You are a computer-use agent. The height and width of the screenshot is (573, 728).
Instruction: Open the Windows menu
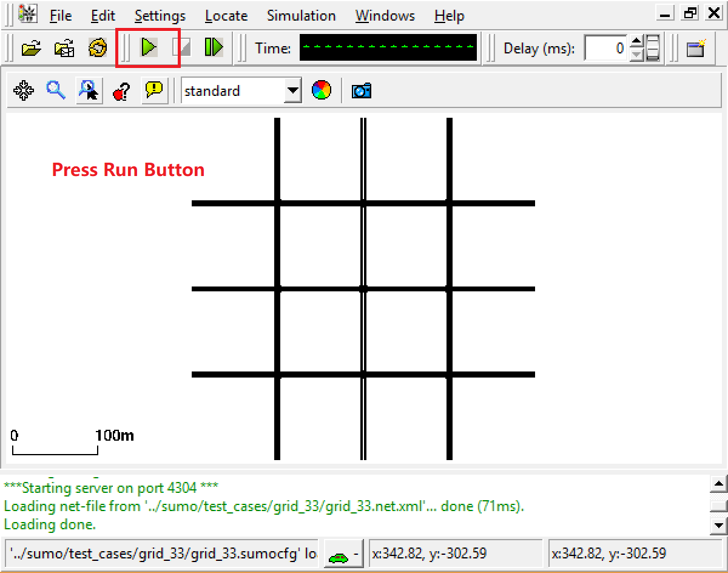coord(385,16)
